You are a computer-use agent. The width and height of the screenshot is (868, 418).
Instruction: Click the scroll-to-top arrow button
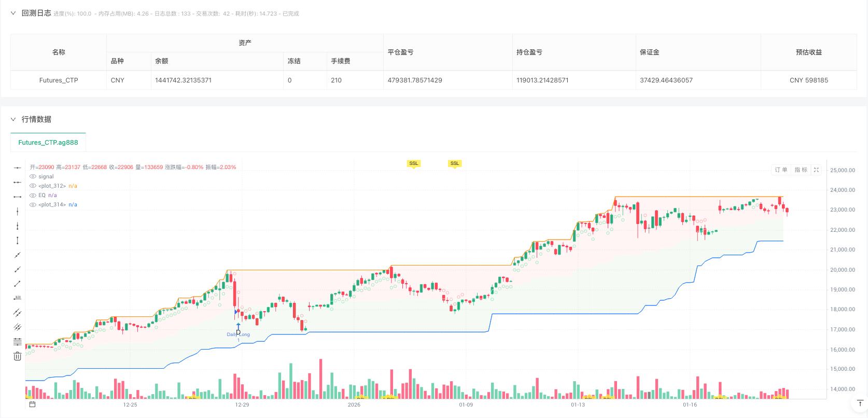click(859, 403)
